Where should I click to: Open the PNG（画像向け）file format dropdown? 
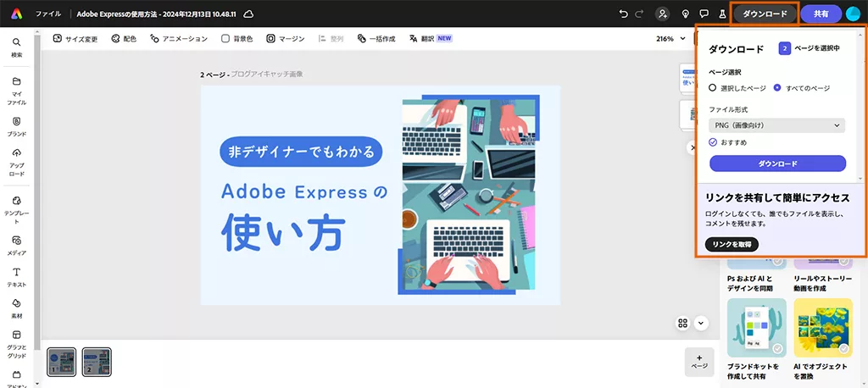pyautogui.click(x=776, y=125)
